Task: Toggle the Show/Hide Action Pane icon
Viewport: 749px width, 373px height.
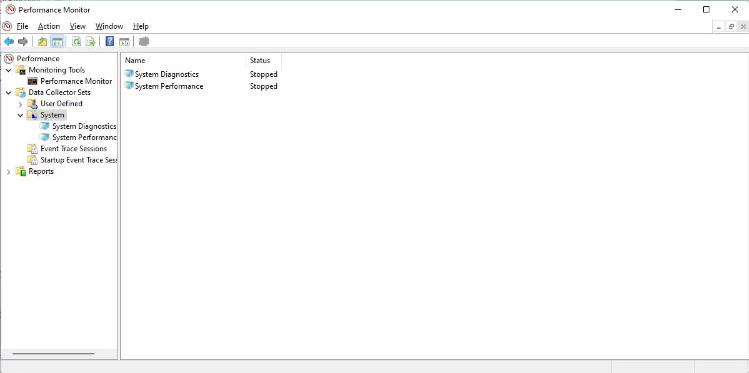Action: [x=124, y=42]
